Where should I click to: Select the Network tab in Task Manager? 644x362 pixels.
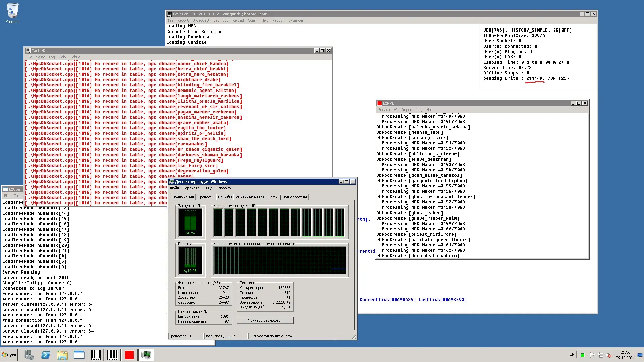click(273, 197)
